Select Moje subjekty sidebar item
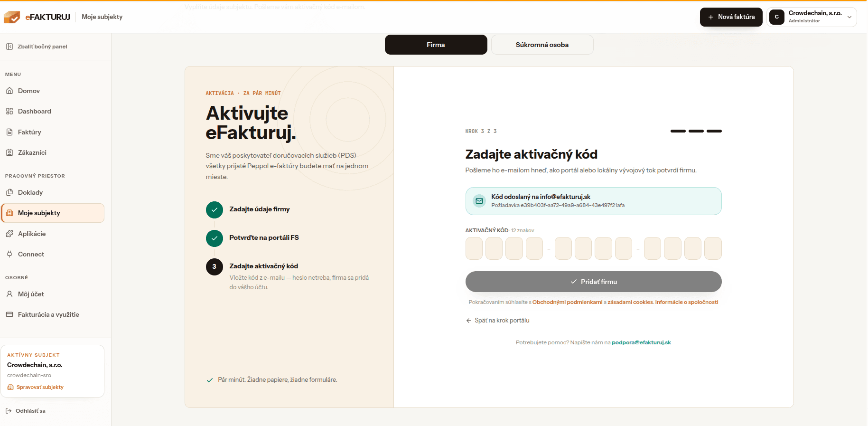Viewport: 868px width, 426px height. click(52, 213)
